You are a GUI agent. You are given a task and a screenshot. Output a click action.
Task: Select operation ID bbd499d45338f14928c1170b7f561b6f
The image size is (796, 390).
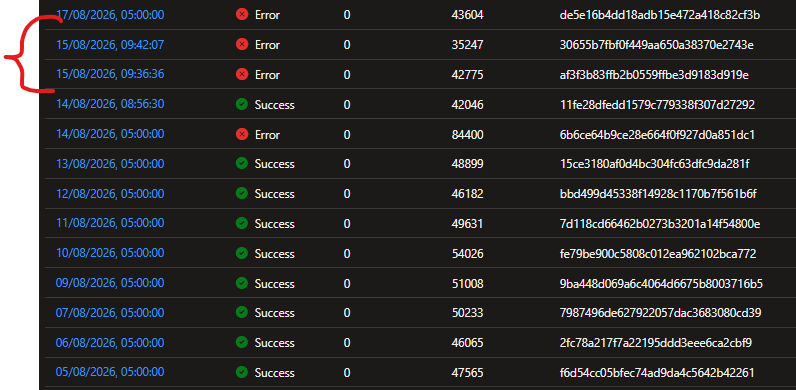tap(659, 194)
